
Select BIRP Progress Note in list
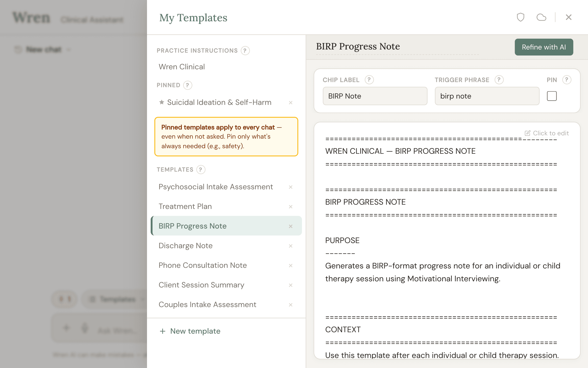[x=226, y=226]
